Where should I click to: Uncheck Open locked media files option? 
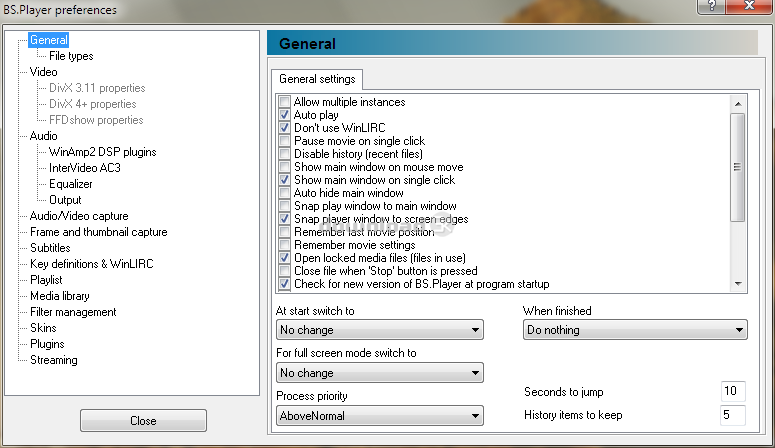[x=284, y=258]
